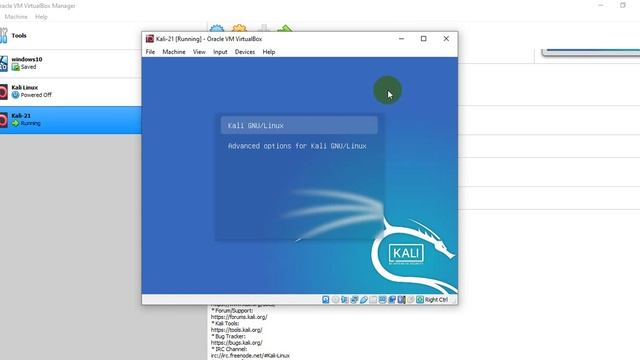Click the https://tools.kali.org/ text
The width and height of the screenshot is (640, 360).
click(237, 330)
